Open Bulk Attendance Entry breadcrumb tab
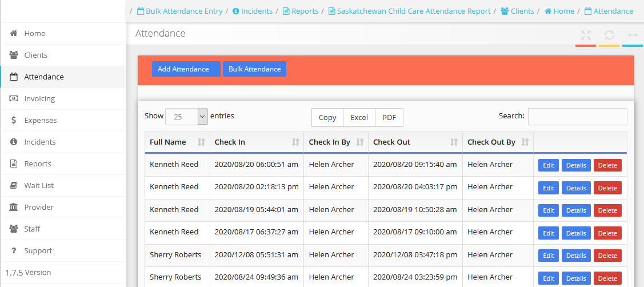The height and width of the screenshot is (287, 644). pos(180,11)
